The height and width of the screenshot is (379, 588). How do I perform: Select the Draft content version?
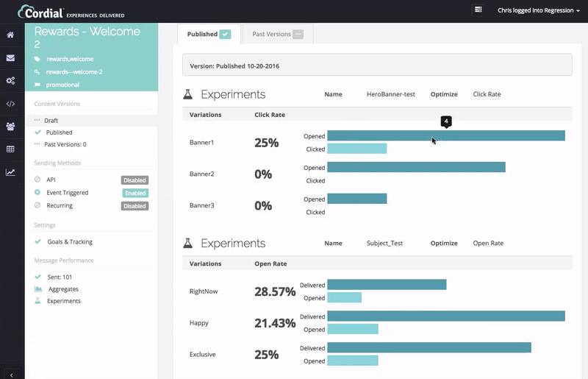click(x=51, y=120)
